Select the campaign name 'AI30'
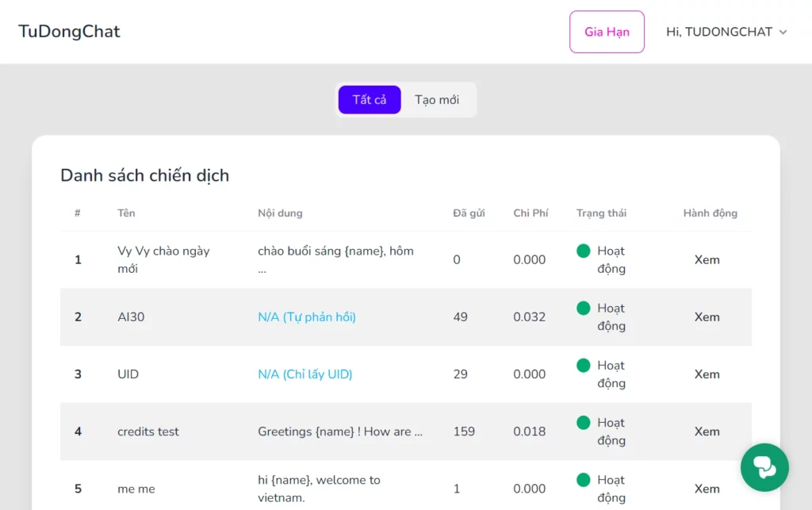 131,317
